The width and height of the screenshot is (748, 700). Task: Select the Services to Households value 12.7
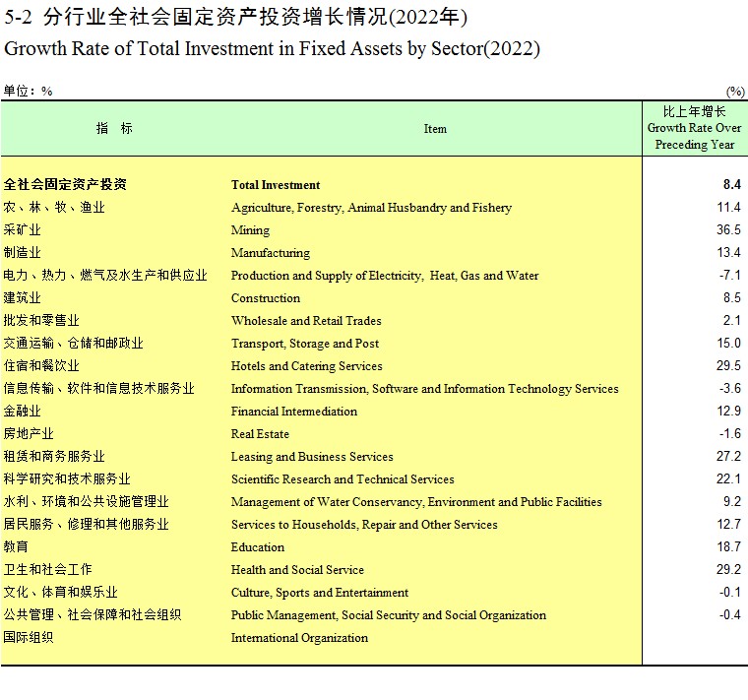728,524
